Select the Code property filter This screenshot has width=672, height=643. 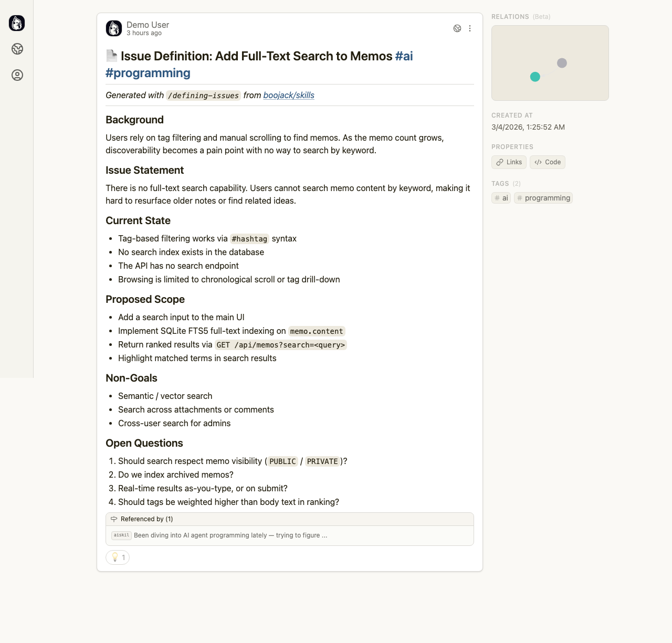[x=547, y=162]
